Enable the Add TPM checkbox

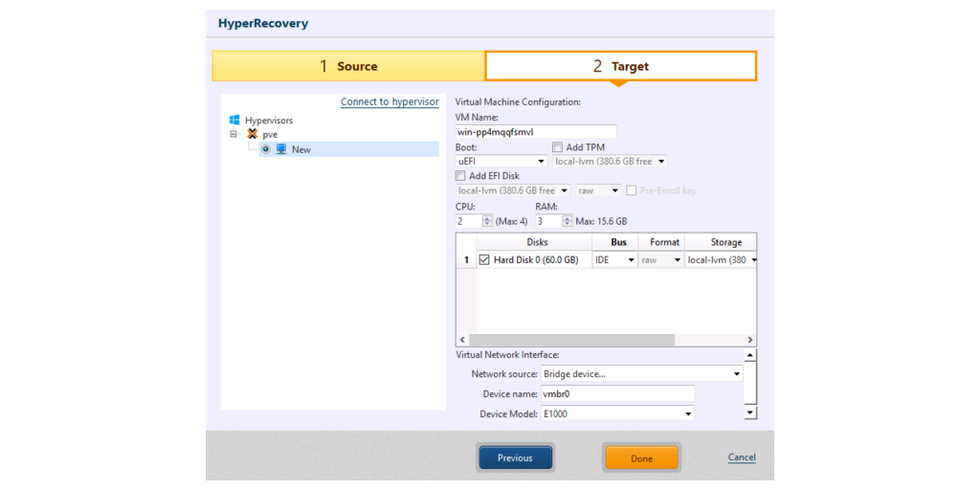(557, 147)
